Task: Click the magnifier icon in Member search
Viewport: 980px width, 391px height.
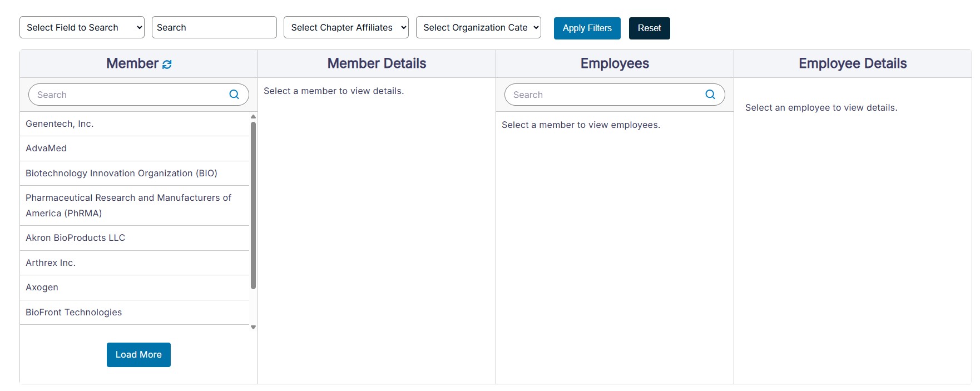Action: 234,95
